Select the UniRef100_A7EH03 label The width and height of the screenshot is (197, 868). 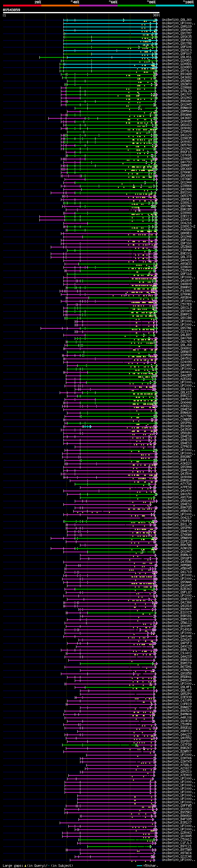177,775
